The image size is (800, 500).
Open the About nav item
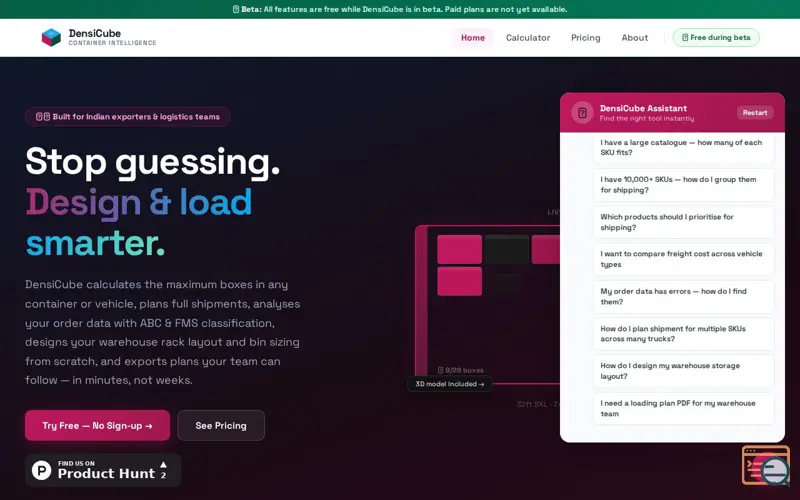tap(634, 38)
